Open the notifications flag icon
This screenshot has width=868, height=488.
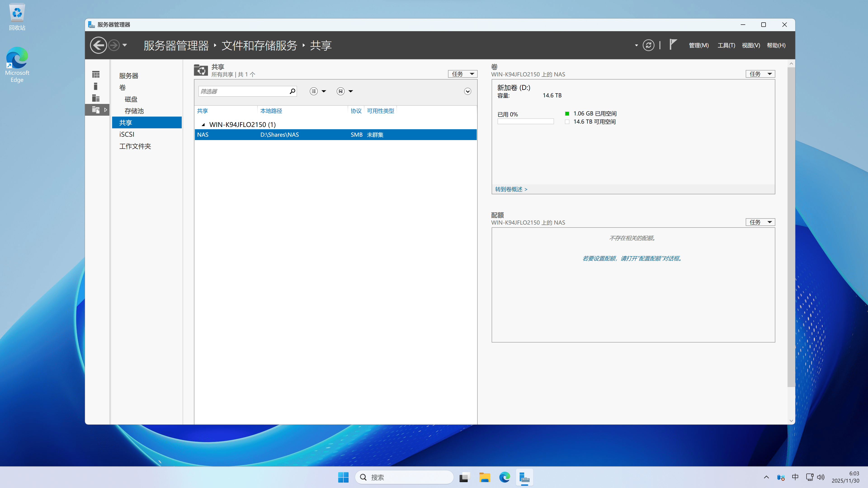tap(672, 45)
